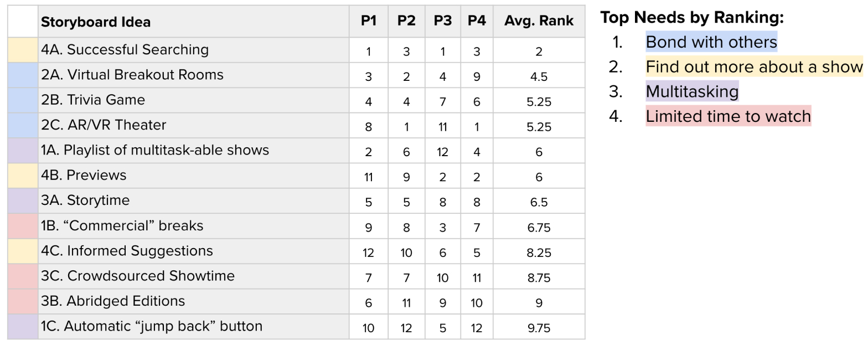Select the P4 column header
Viewport: 868px width, 345px height.
pos(477,22)
